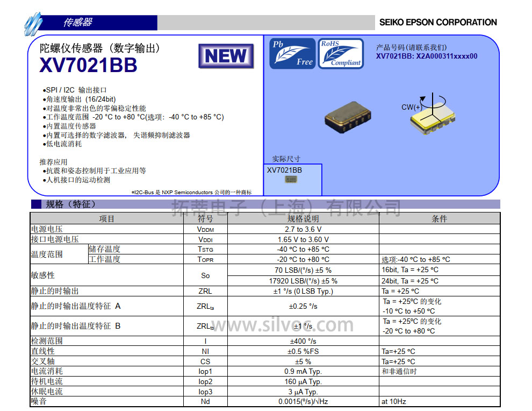The height and width of the screenshot is (411, 532).
Task: Click the at 10Hz condition
Action: (394, 401)
